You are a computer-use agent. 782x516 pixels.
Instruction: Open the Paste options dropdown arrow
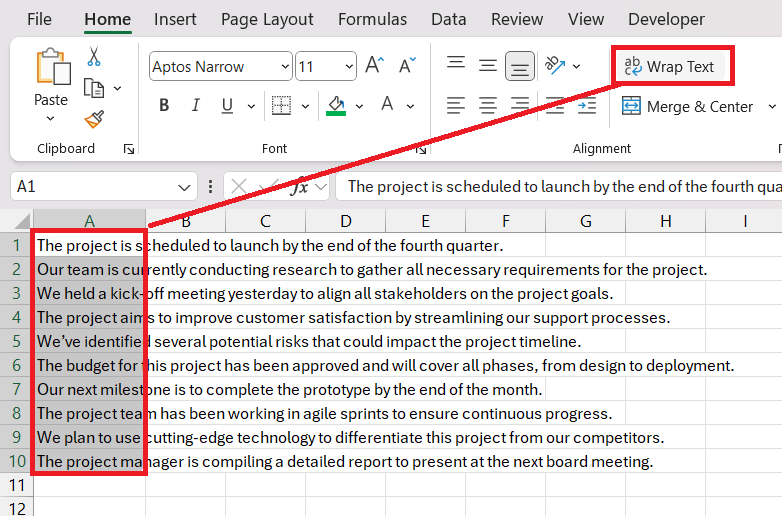click(50, 119)
